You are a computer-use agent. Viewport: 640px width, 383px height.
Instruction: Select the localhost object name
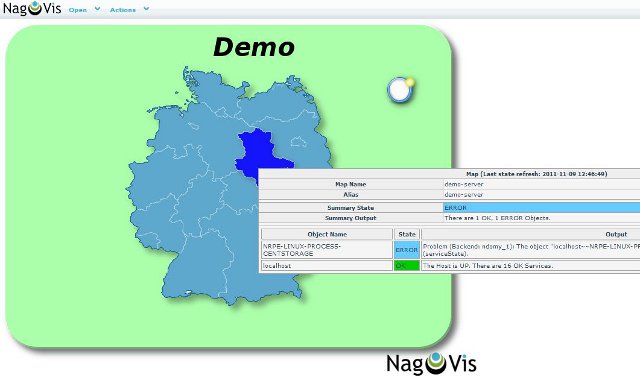277,266
